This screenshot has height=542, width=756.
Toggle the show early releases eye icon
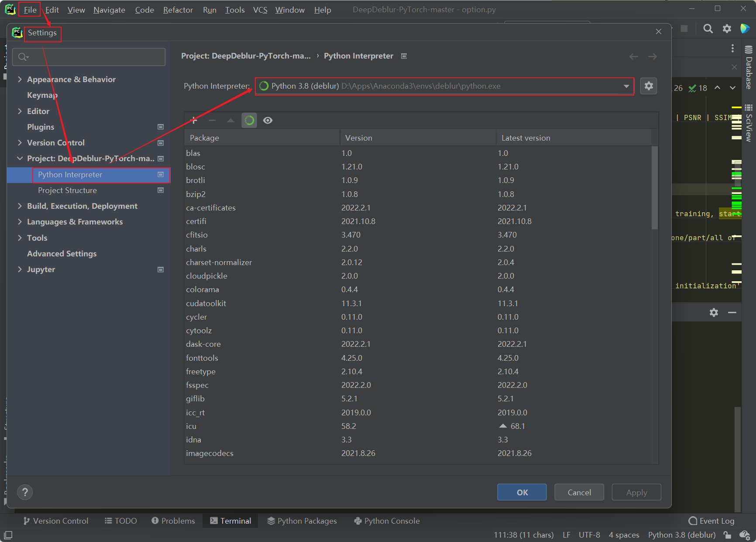pos(268,120)
